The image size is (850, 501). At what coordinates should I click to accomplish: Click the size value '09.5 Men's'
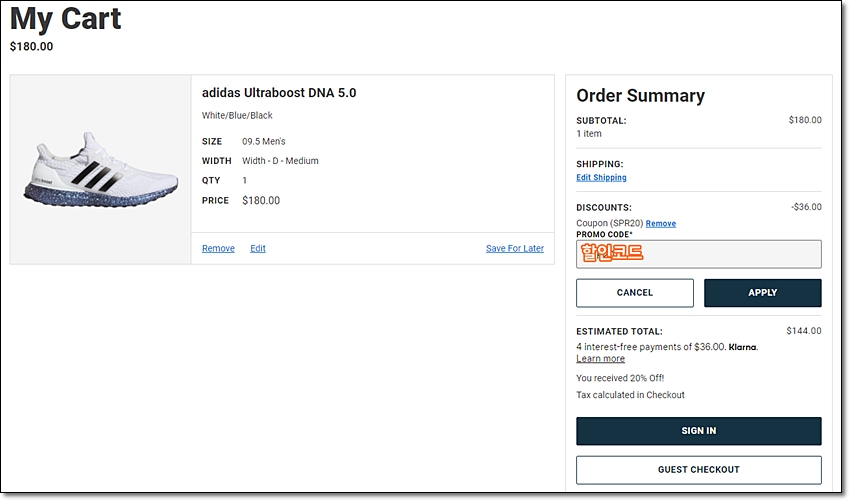click(263, 142)
